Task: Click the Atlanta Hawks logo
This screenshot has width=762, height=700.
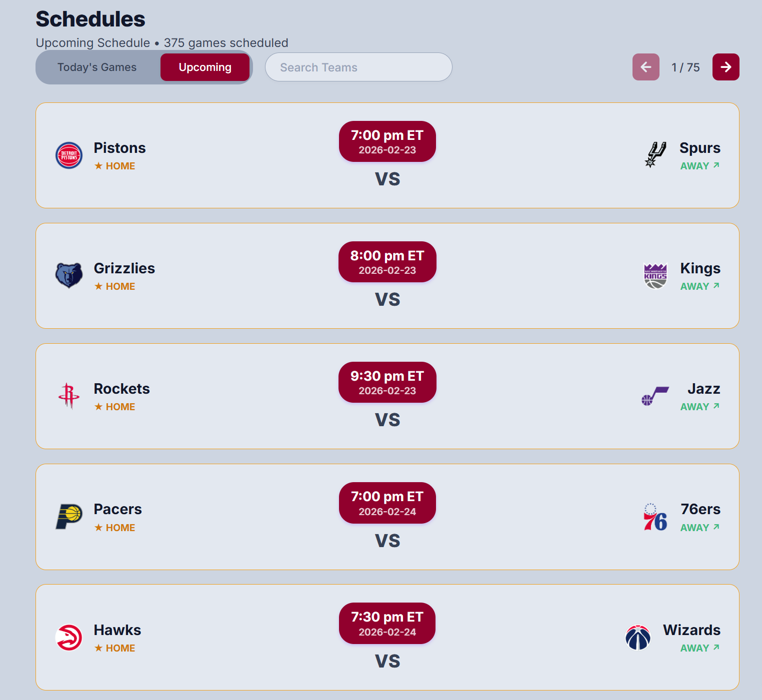Action: (x=69, y=638)
